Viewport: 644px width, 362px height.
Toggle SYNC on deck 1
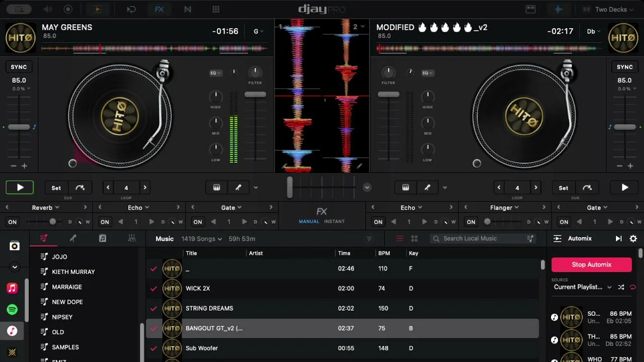point(19,67)
